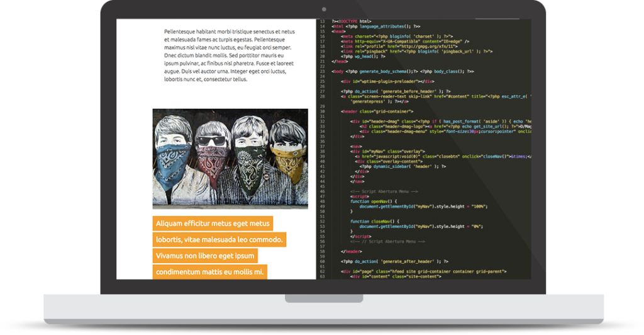The width and height of the screenshot is (644, 335).
Task: Click the 'header-dmag-logo' h2 line
Action: (446, 126)
